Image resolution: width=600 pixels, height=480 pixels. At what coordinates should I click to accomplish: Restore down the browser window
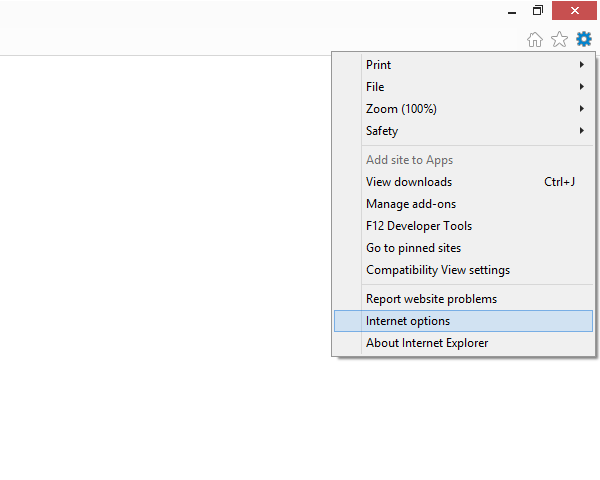538,11
